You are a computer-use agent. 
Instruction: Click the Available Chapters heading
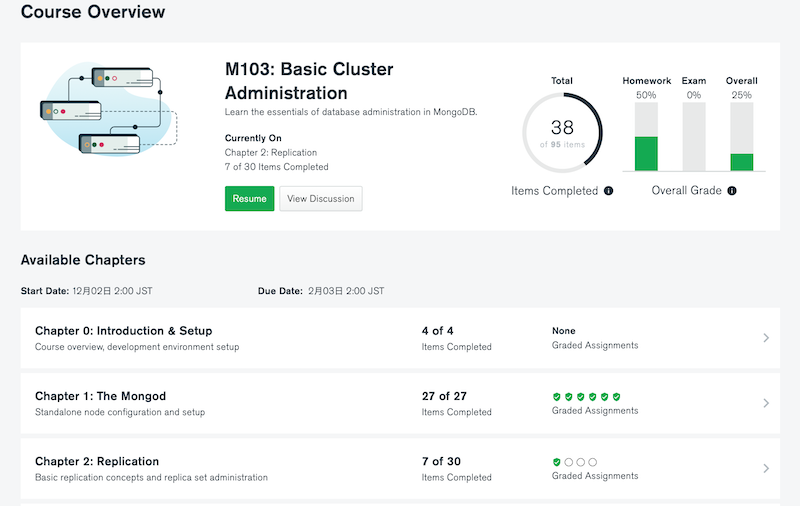[83, 260]
